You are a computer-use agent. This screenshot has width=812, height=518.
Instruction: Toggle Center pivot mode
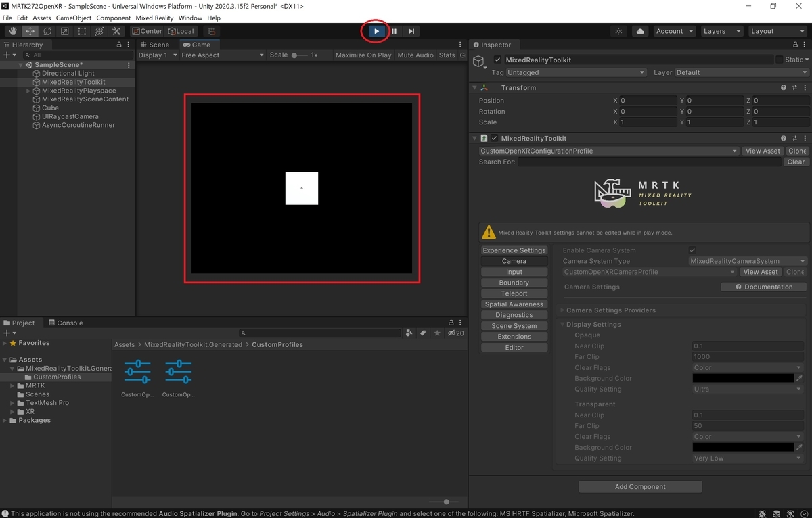click(147, 31)
